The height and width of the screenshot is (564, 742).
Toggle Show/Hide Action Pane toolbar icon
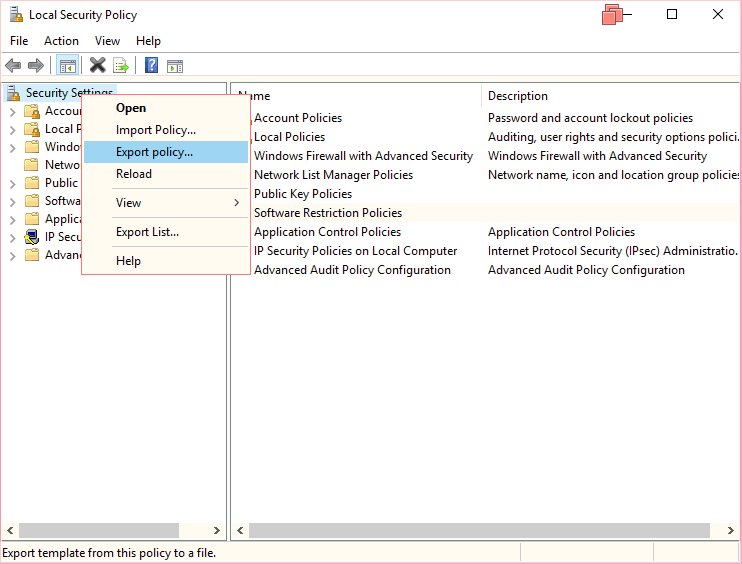pos(175,66)
